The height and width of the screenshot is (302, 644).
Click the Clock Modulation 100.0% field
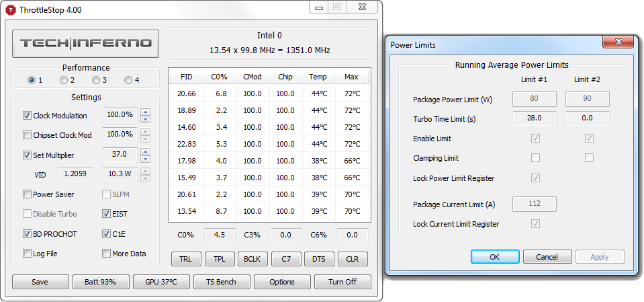coord(120,115)
